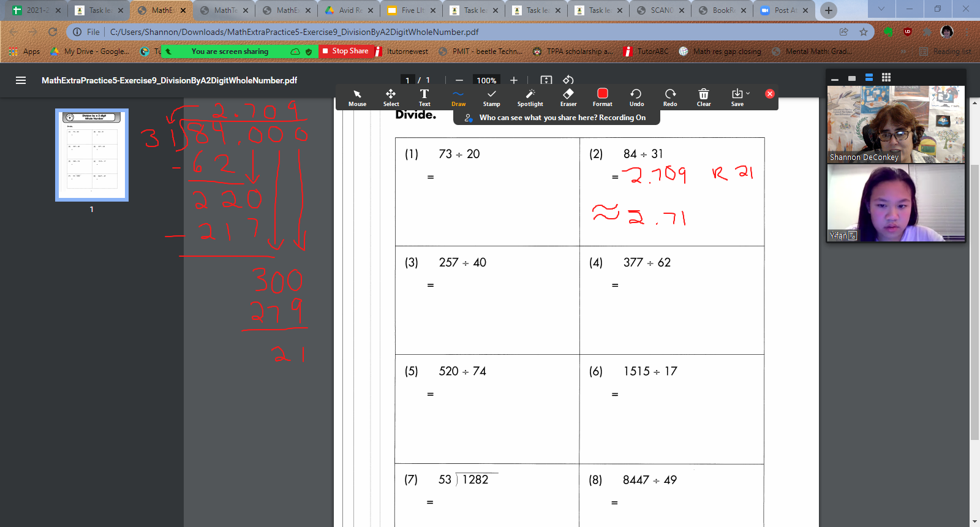This screenshot has width=980, height=527.
Task: Open the uBlock extension icon
Action: tap(908, 32)
